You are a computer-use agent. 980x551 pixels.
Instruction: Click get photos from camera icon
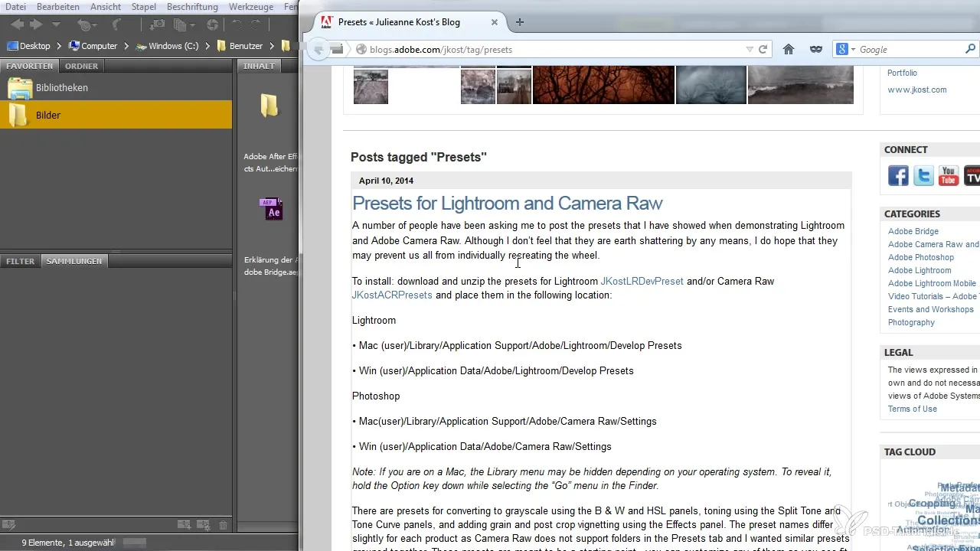point(156,25)
